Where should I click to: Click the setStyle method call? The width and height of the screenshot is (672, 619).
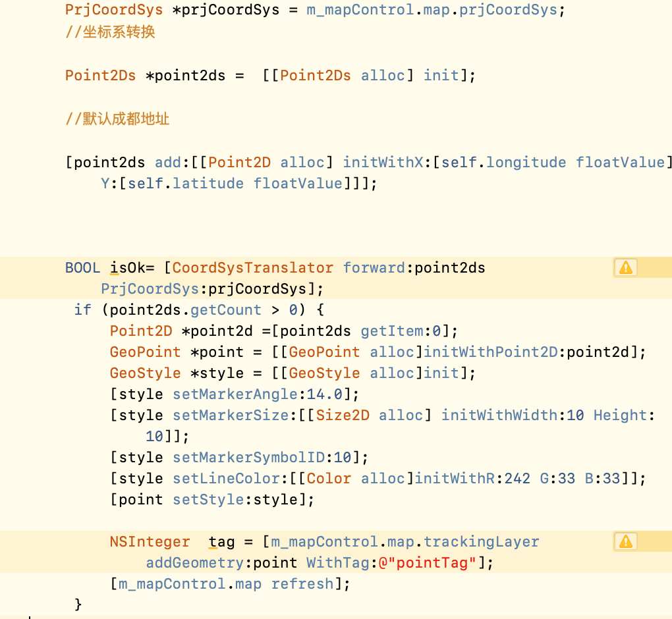pos(208,499)
